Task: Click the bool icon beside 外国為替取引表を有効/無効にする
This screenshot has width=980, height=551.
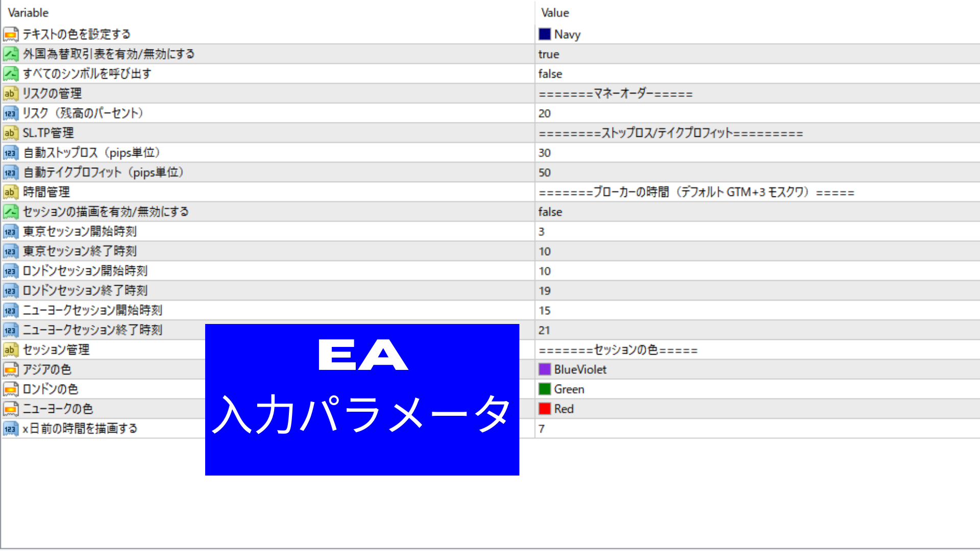Action: 10,54
